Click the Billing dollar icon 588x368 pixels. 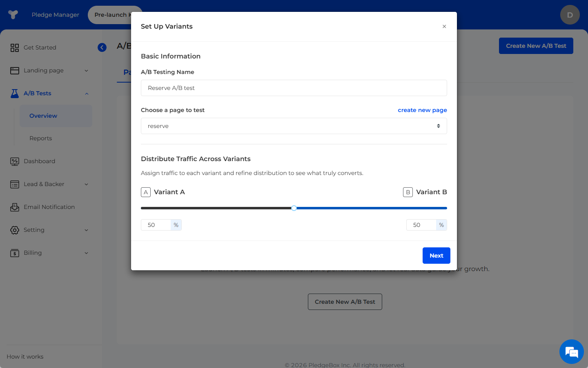click(15, 253)
